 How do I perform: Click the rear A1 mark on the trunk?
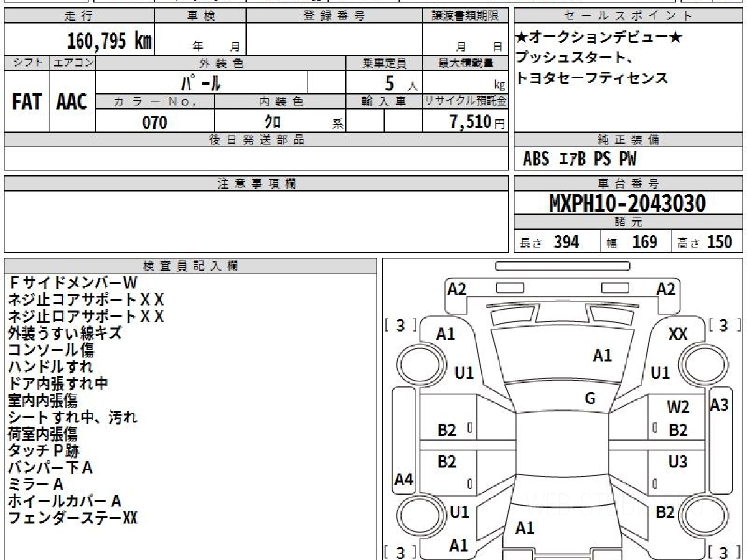point(525,528)
